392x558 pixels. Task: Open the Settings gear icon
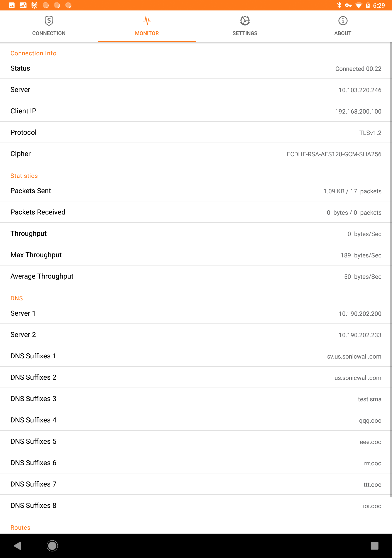[x=245, y=21]
